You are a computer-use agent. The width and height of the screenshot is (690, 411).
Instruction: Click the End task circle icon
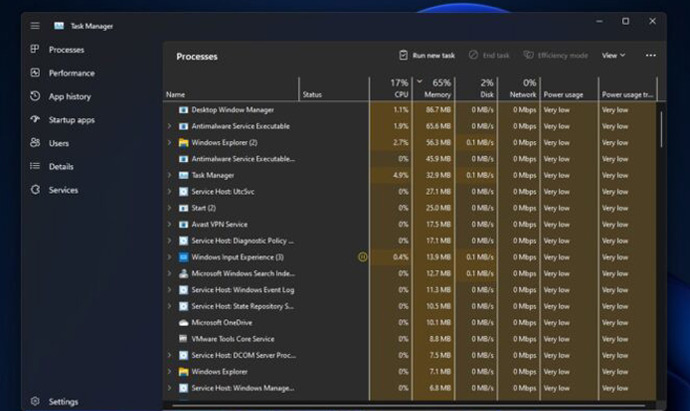473,55
